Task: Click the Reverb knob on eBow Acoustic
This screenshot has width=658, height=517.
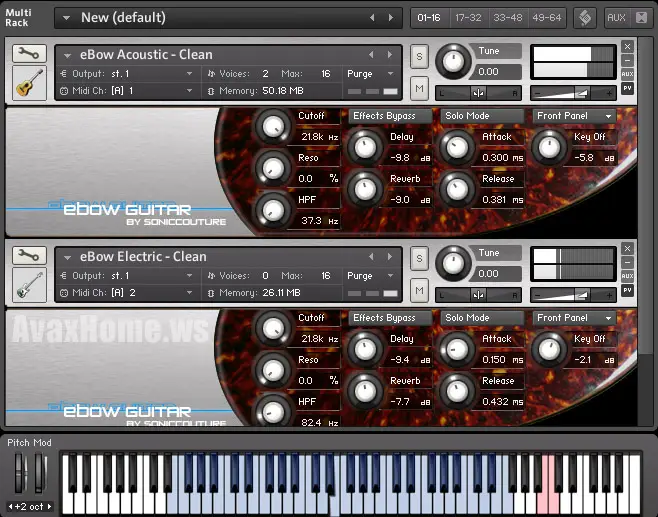Action: click(x=365, y=189)
